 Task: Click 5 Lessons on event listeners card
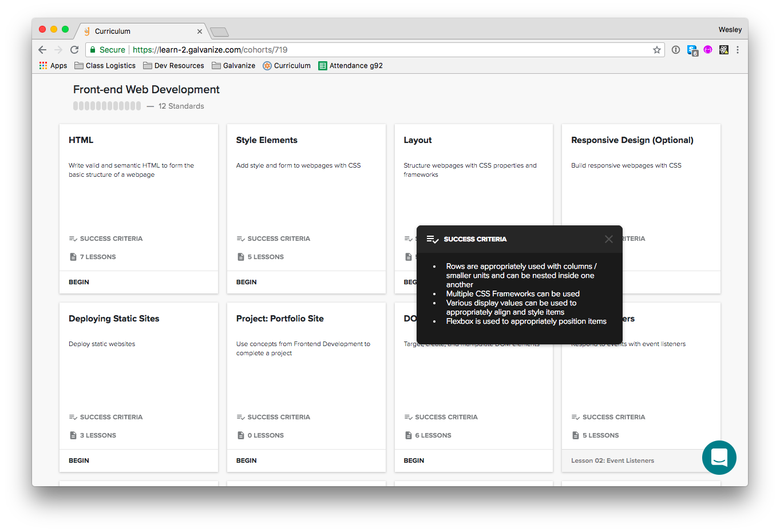pos(595,435)
